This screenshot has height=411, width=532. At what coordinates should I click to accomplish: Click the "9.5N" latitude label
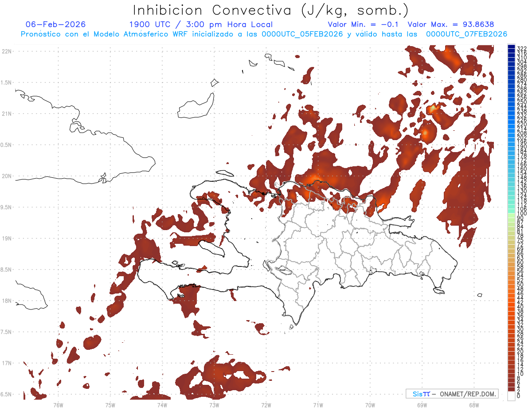click(7, 207)
